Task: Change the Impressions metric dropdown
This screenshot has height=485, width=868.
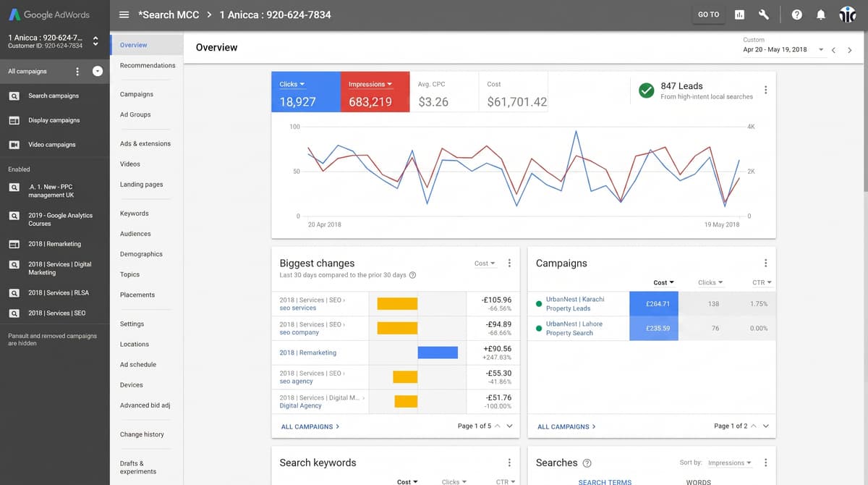Action: click(x=370, y=84)
